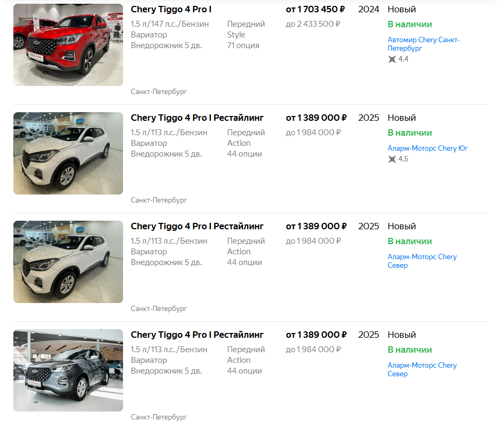Click the rating star icon next to 4.4

pyautogui.click(x=392, y=59)
